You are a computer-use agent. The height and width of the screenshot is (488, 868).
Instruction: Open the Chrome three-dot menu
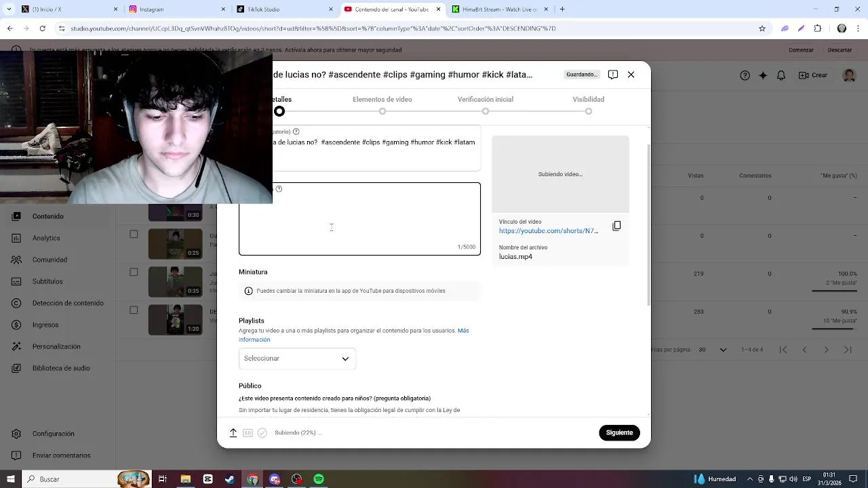[x=858, y=28]
